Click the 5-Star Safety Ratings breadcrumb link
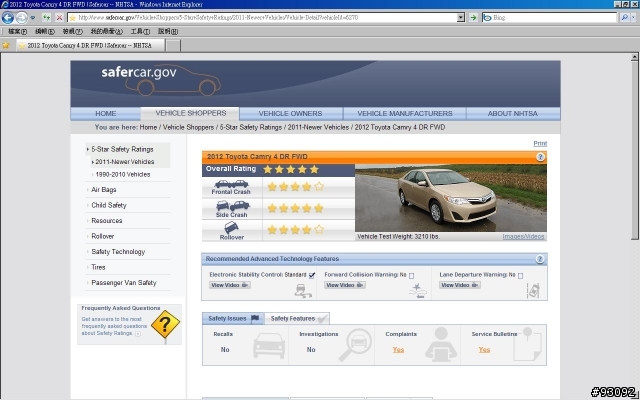The height and width of the screenshot is (400, 640). [x=251, y=127]
